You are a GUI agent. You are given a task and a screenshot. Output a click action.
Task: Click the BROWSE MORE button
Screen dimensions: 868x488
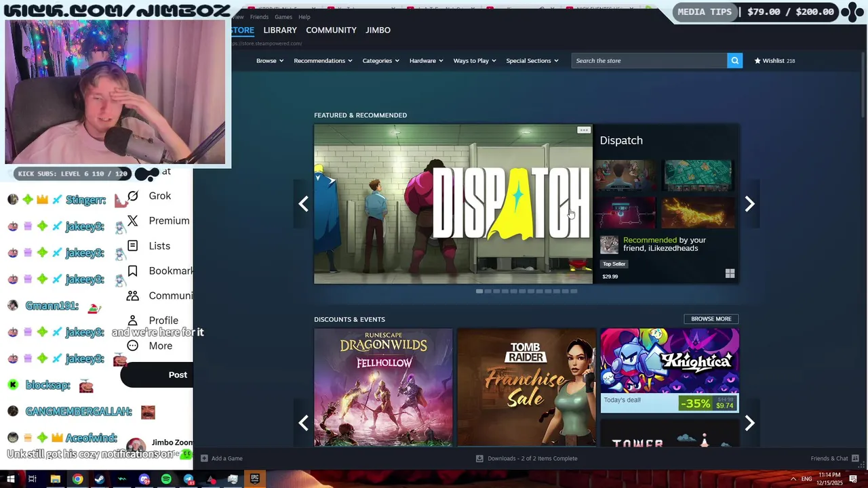tap(711, 319)
